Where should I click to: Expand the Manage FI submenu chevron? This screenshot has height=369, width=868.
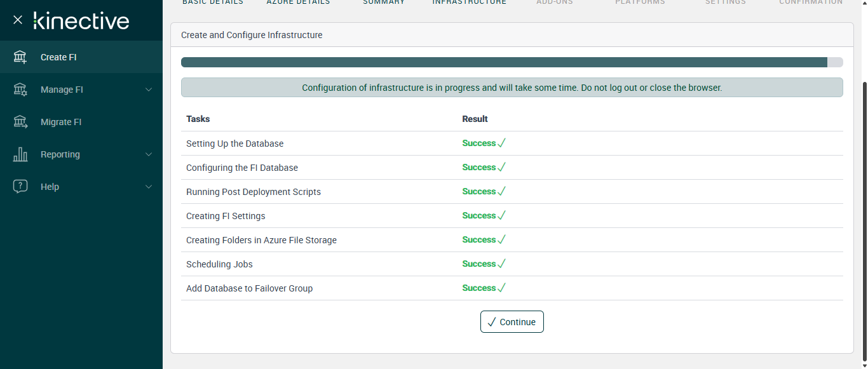click(x=149, y=90)
